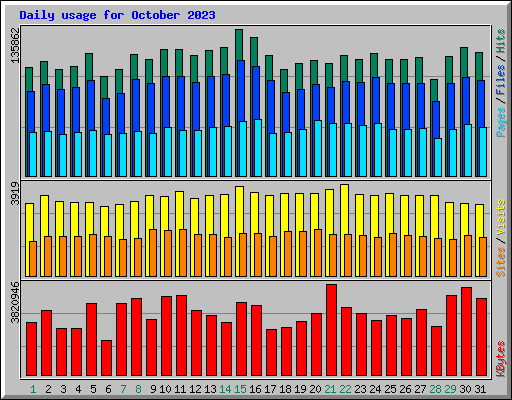Click day label 15 on x-axis

[240, 389]
